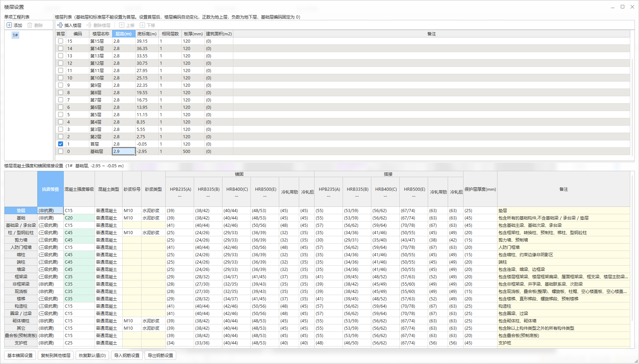Screen dimensions: 639x364
Task: Click the 保护层厚度(mm) column header
Action: [480, 189]
